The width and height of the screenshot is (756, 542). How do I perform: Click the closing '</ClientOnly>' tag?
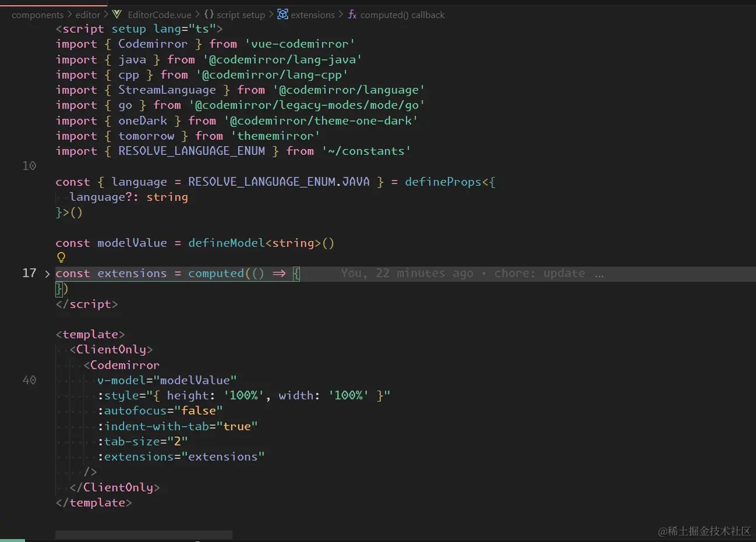115,487
